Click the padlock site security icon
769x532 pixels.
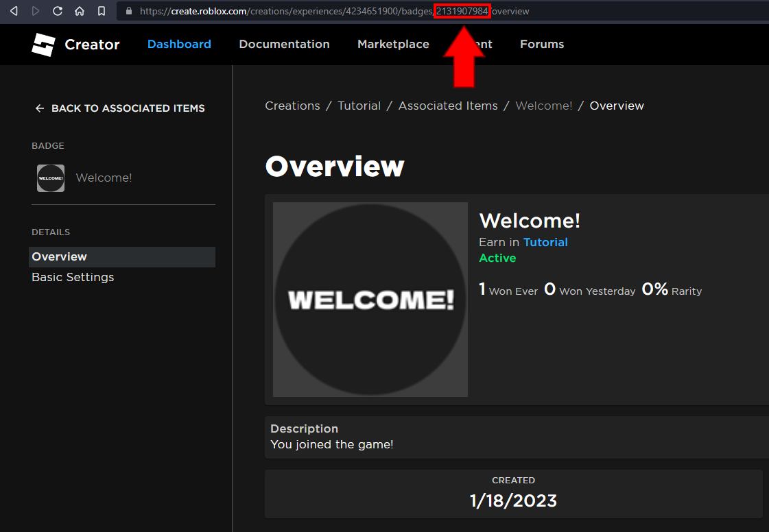click(129, 11)
